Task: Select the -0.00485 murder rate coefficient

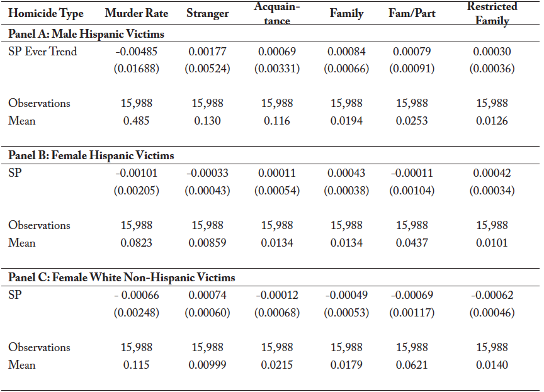Action: [x=137, y=52]
